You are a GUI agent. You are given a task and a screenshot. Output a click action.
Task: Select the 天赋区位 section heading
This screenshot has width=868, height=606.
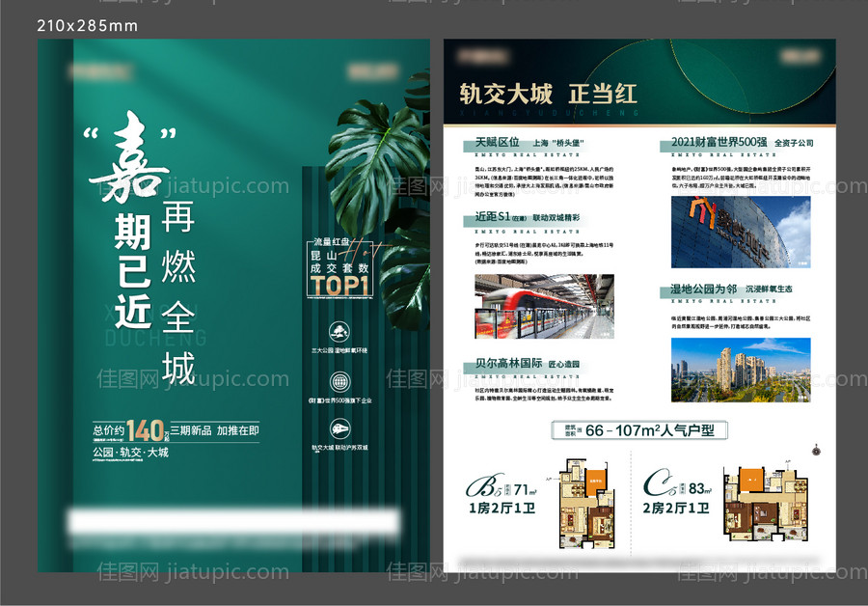point(498,143)
